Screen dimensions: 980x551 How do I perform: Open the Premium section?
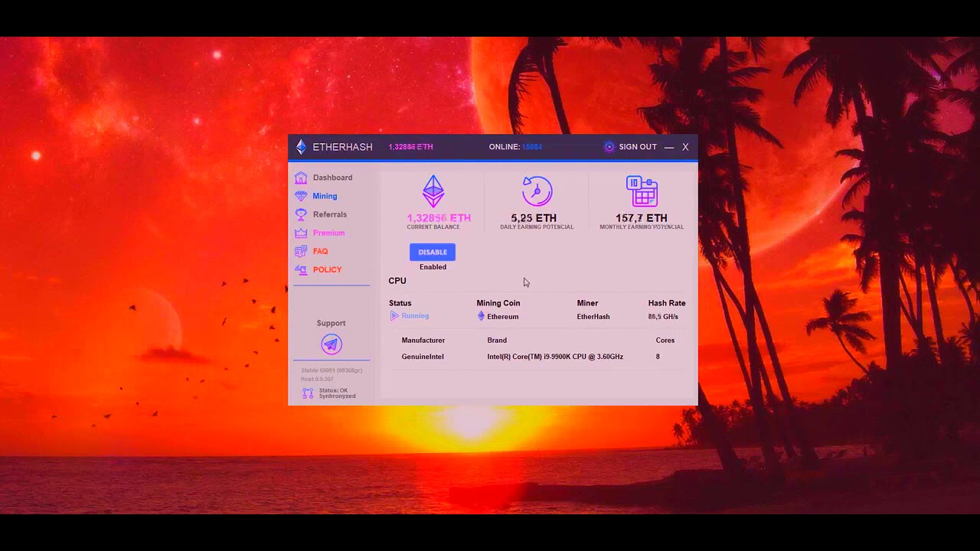(x=328, y=233)
